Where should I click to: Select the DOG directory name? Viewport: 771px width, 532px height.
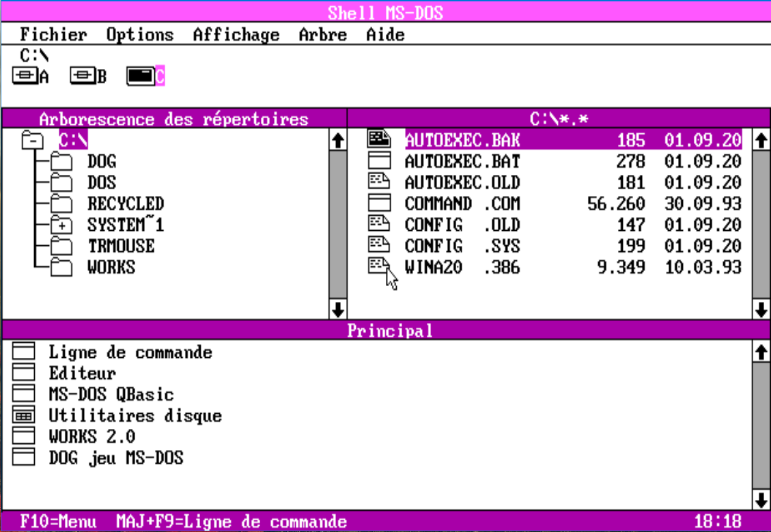click(102, 161)
